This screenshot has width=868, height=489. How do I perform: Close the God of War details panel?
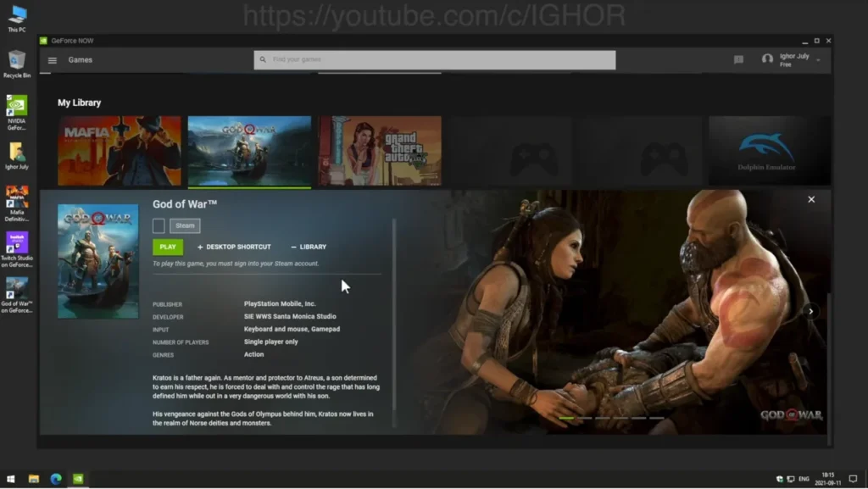811,199
